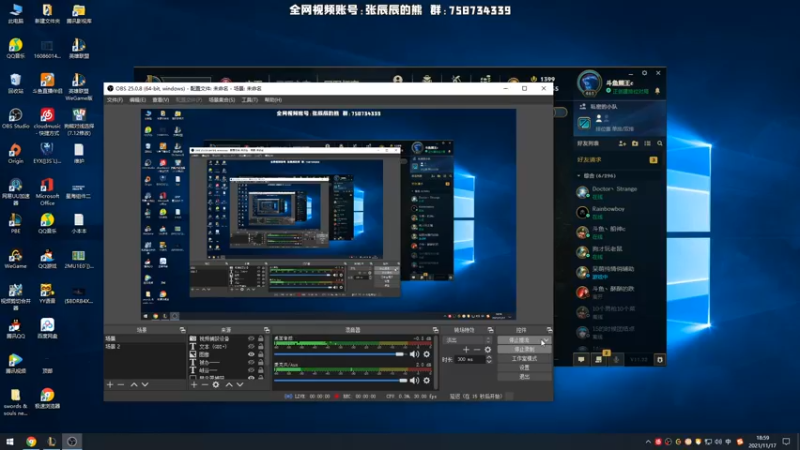Open League client settings gear at top
Image resolution: width=800 pixels, height=450 pixels.
coord(644,73)
